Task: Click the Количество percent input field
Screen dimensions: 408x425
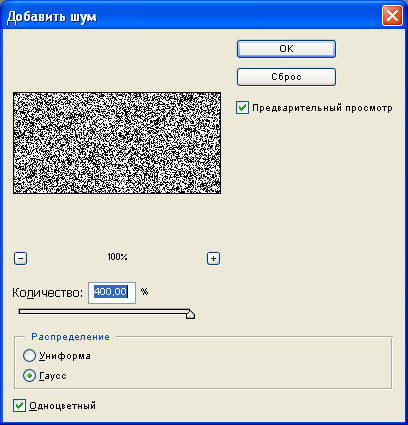Action: pos(112,293)
